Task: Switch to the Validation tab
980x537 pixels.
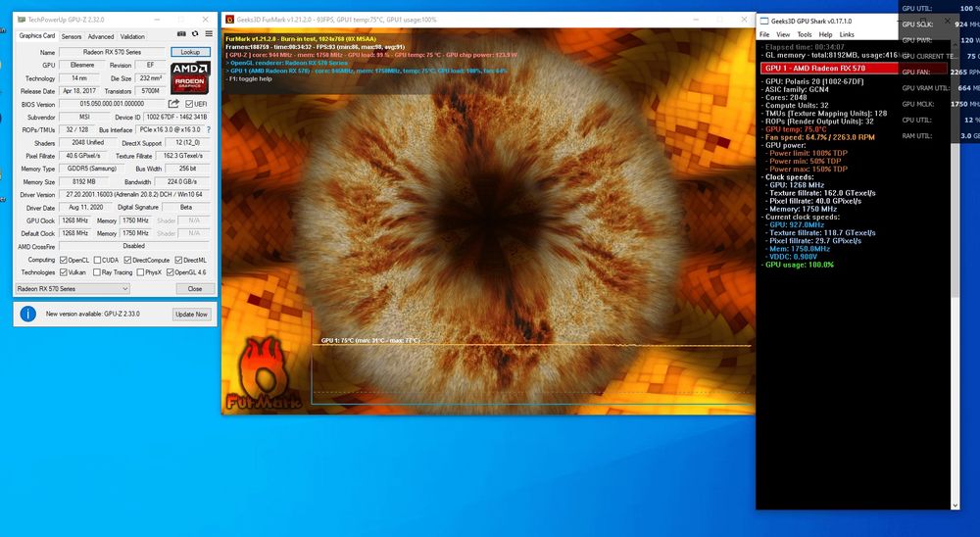Action: pos(132,36)
